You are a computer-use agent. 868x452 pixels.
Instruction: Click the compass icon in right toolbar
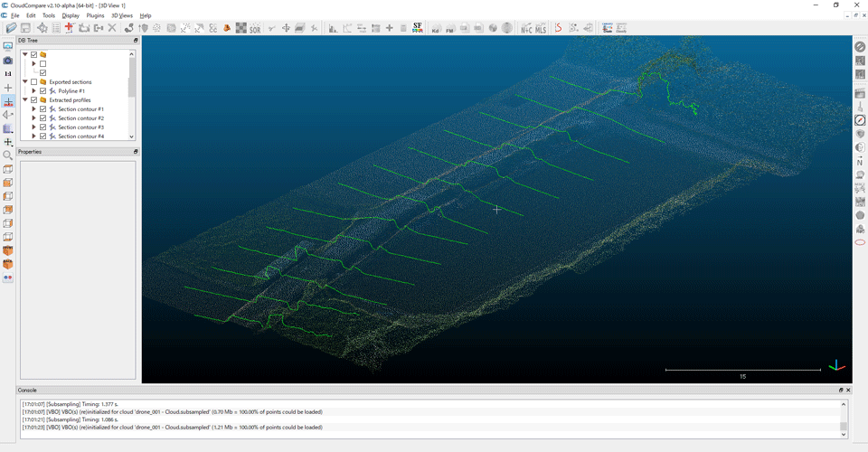860,120
